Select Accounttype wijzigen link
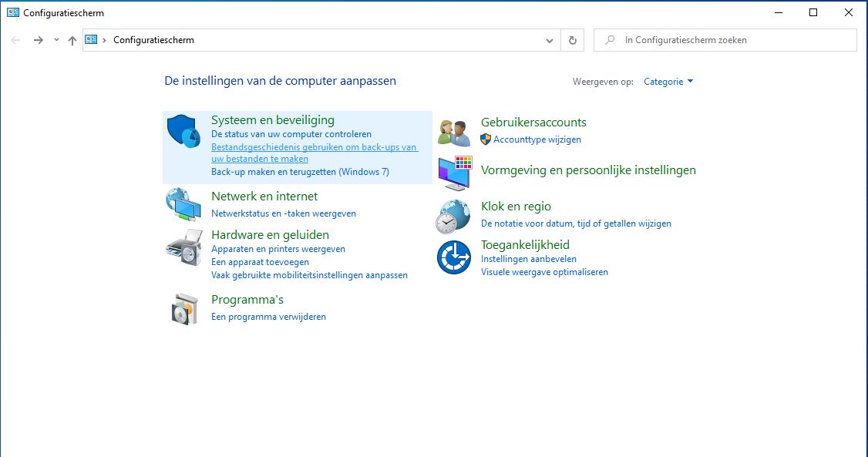The image size is (868, 457). pos(537,139)
